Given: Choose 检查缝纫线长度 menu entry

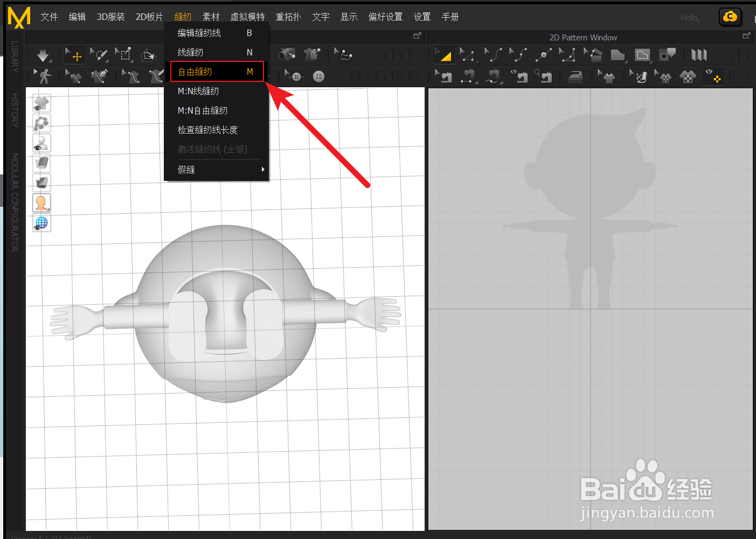Looking at the screenshot, I should coord(216,130).
